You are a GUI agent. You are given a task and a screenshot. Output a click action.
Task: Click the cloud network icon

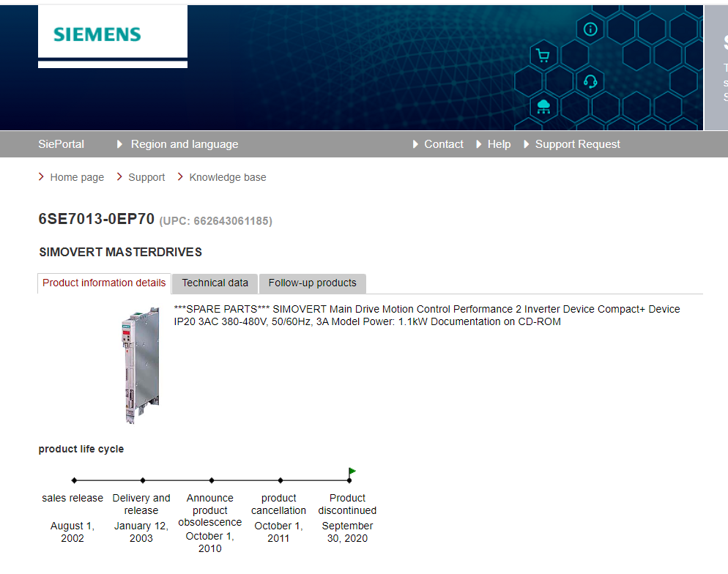pyautogui.click(x=543, y=108)
